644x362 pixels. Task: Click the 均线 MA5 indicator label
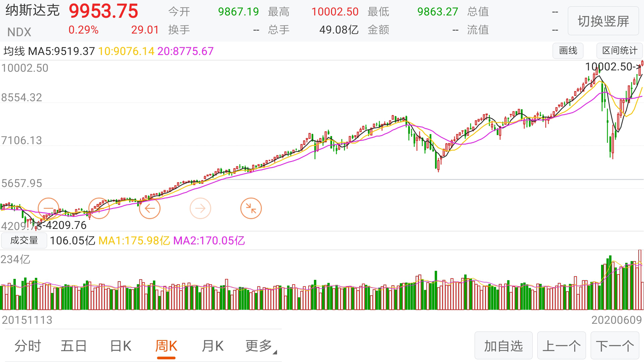click(49, 51)
